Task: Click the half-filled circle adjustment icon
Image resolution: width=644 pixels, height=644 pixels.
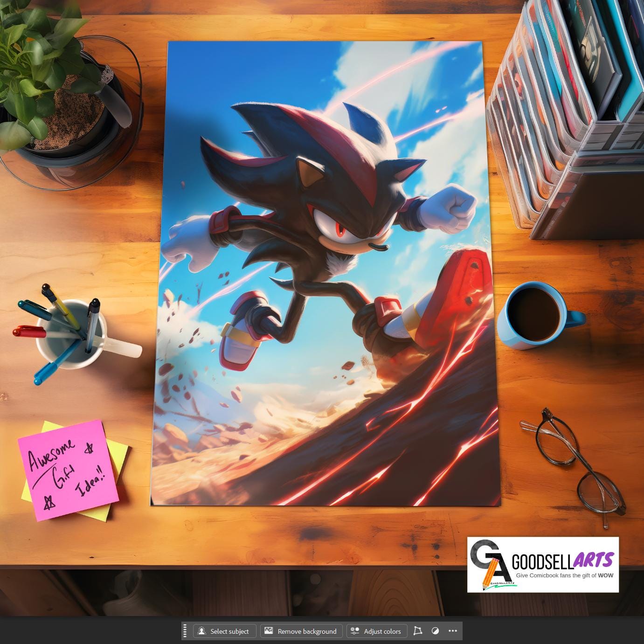Action: tap(435, 631)
